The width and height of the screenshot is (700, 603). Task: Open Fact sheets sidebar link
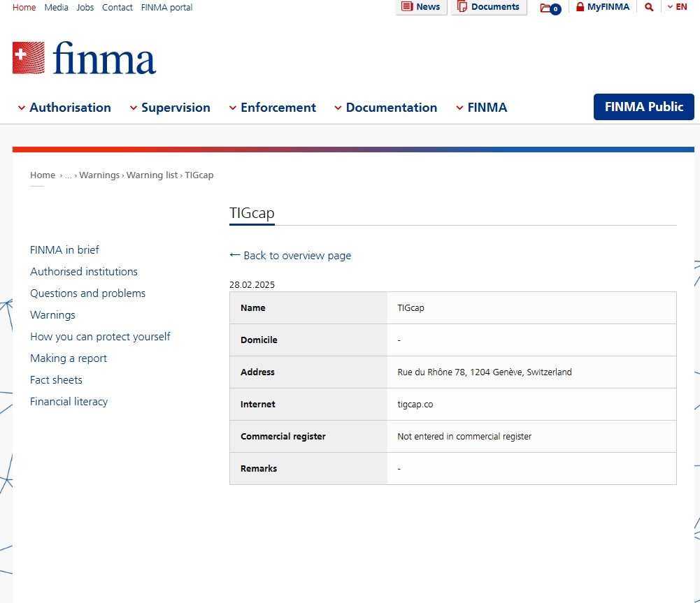pyautogui.click(x=56, y=380)
